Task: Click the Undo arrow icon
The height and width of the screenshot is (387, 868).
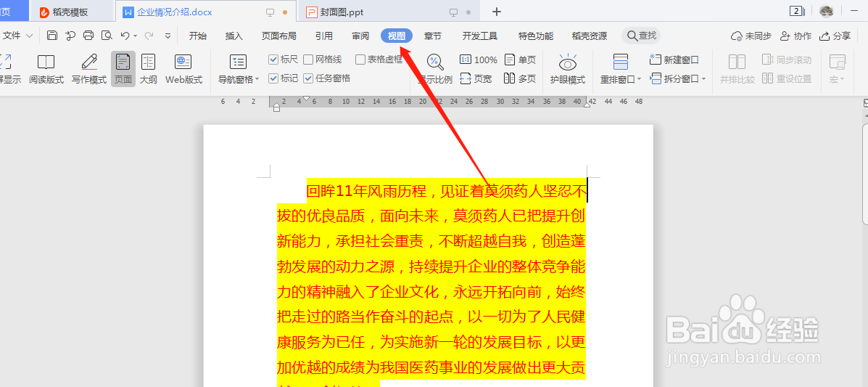Action: click(x=125, y=36)
